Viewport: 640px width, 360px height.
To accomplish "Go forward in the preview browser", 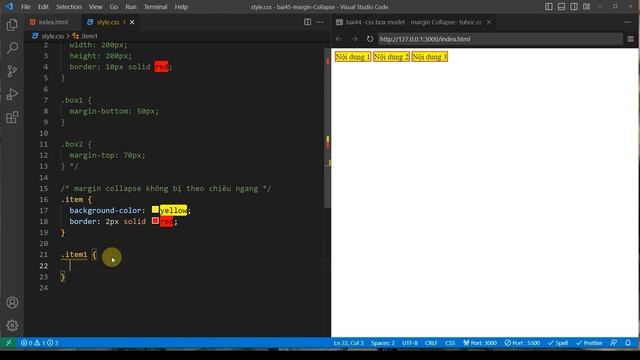I will (354, 39).
